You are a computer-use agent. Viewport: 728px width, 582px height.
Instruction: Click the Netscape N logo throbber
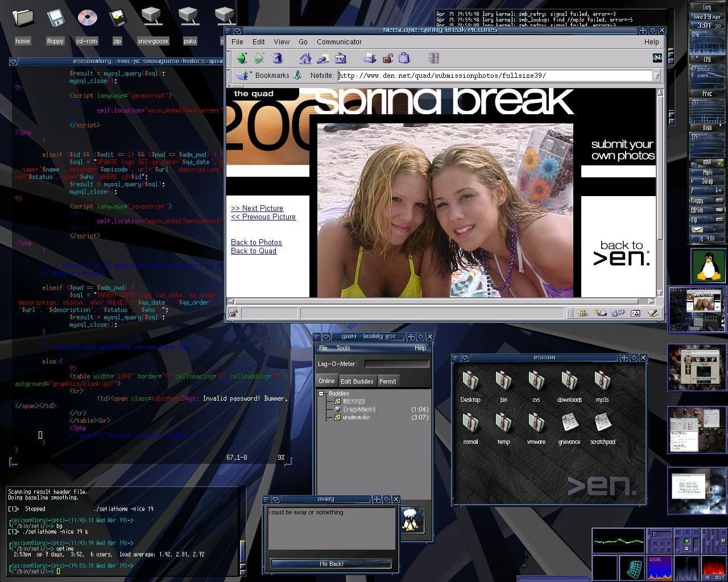pyautogui.click(x=657, y=58)
